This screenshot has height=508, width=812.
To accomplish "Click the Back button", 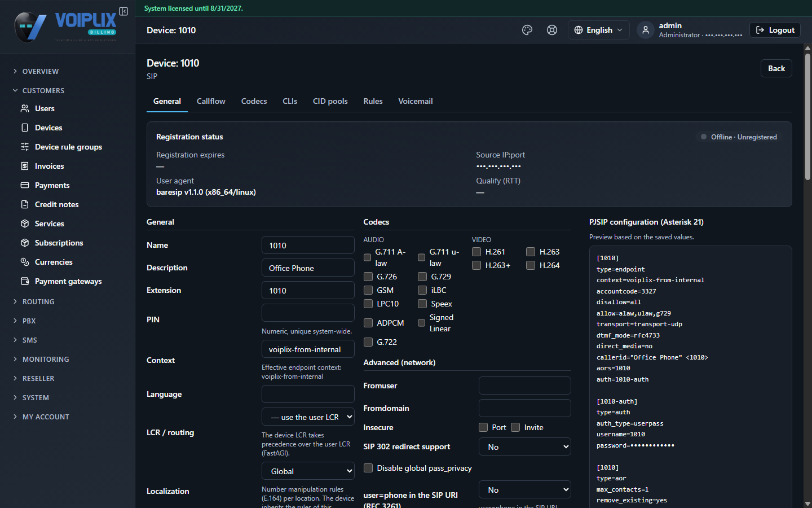I will click(776, 68).
